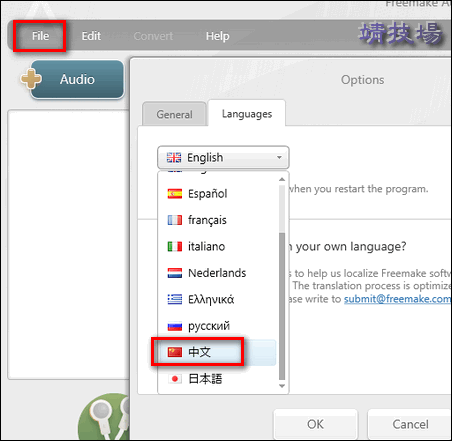This screenshot has width=452, height=441.
Task: Click Cancel in the Options dialog
Action: click(x=410, y=424)
